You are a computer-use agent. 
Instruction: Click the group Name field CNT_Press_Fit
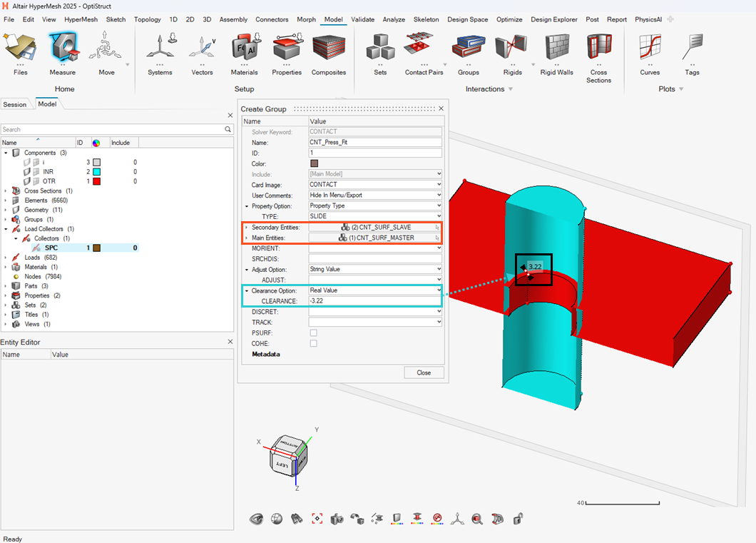(375, 142)
